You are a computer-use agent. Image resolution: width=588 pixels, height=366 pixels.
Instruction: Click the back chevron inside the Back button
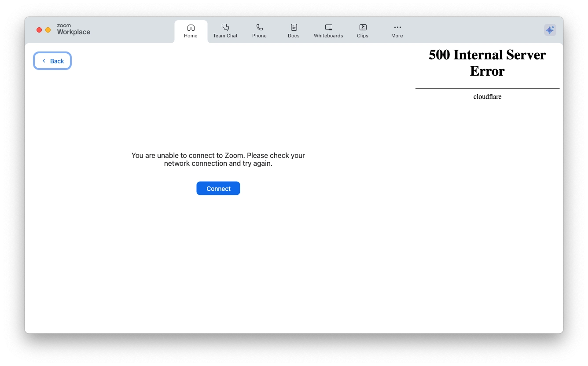(44, 61)
